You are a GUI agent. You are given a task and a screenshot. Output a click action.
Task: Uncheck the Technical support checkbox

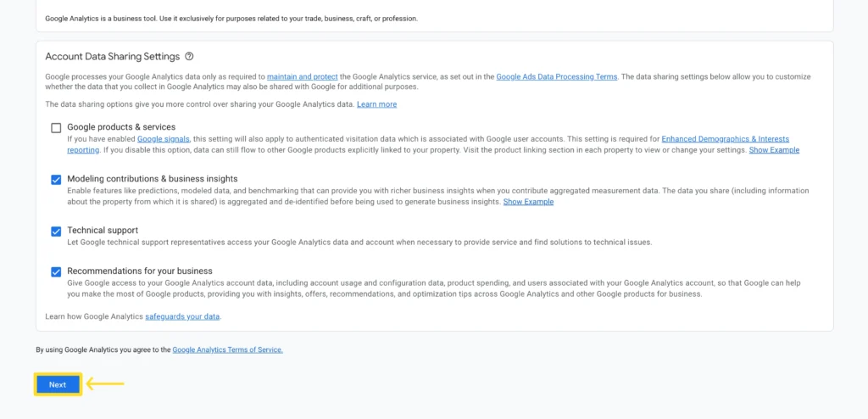point(56,231)
